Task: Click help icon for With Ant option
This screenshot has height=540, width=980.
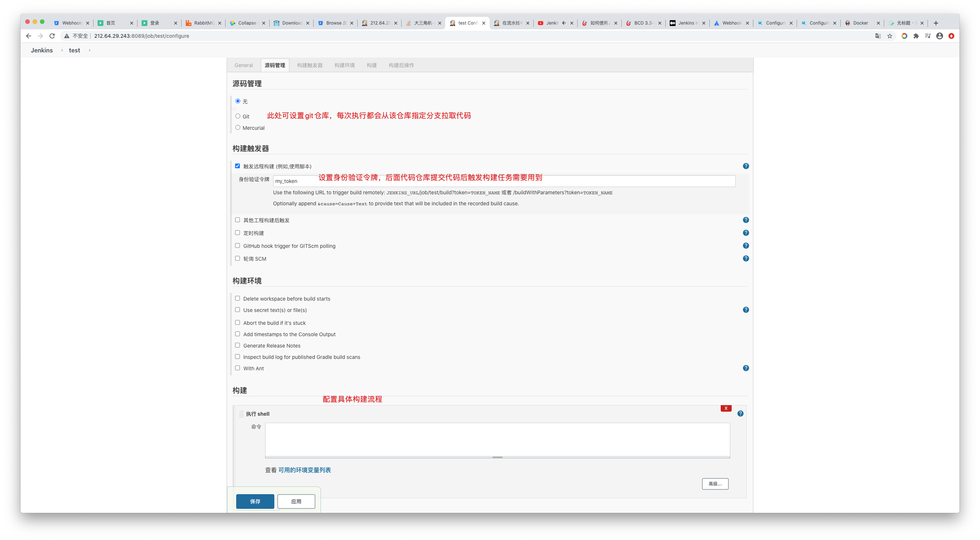Action: [746, 368]
